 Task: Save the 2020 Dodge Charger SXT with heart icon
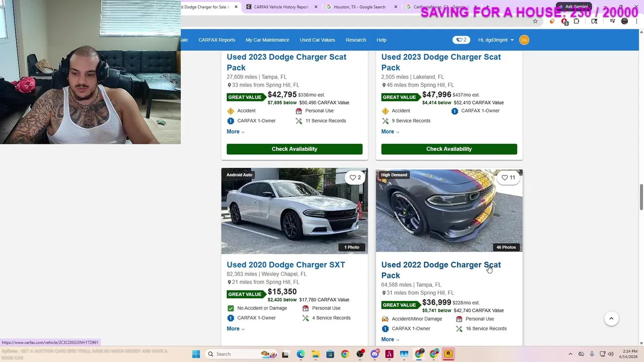pyautogui.click(x=355, y=177)
